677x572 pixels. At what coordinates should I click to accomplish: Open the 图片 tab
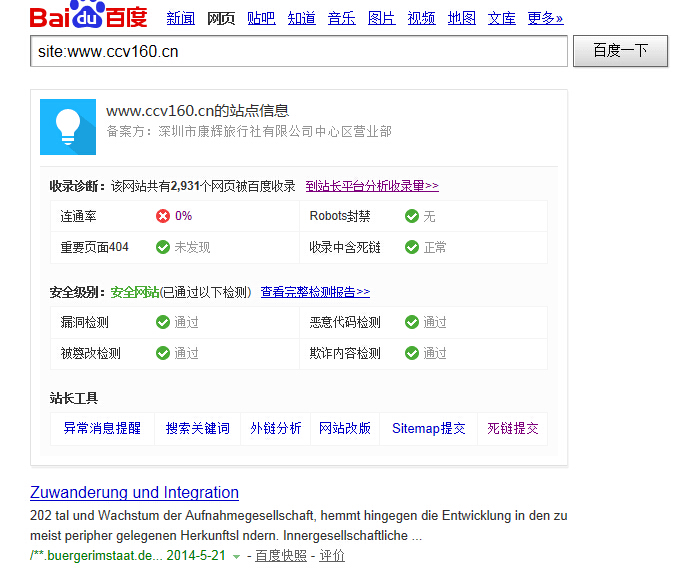point(382,19)
